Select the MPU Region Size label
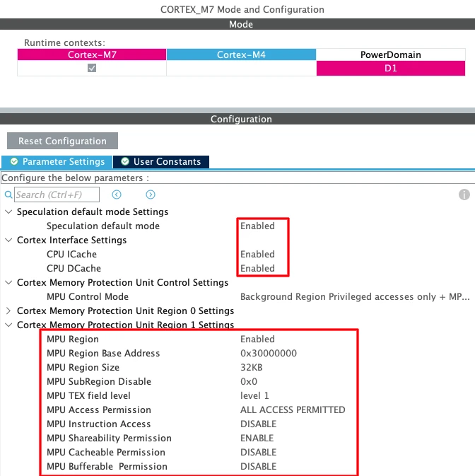 pyautogui.click(x=83, y=367)
